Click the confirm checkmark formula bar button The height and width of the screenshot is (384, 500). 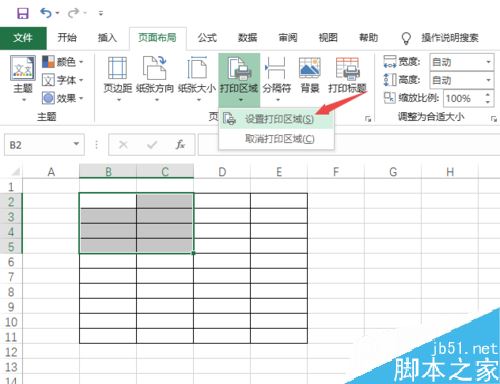point(152,145)
